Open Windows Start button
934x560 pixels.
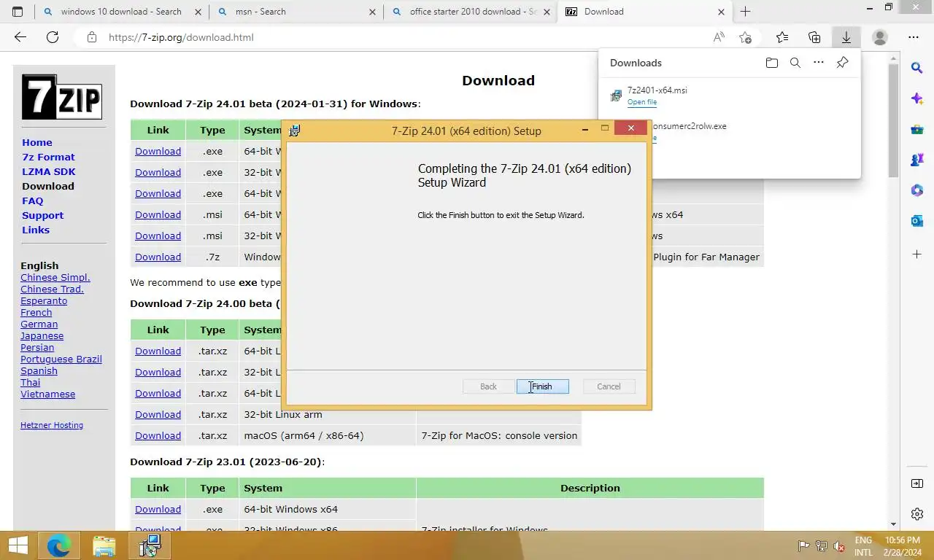(x=18, y=545)
